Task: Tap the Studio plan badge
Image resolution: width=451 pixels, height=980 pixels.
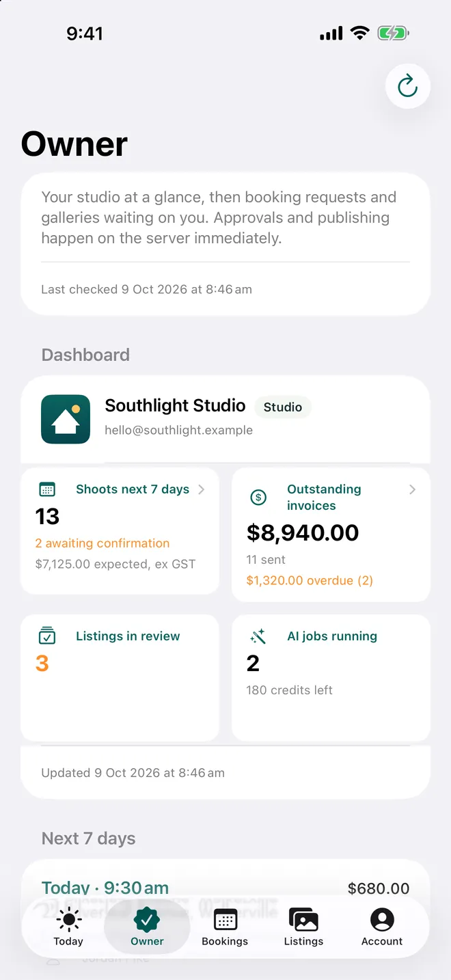Action: pyautogui.click(x=283, y=407)
